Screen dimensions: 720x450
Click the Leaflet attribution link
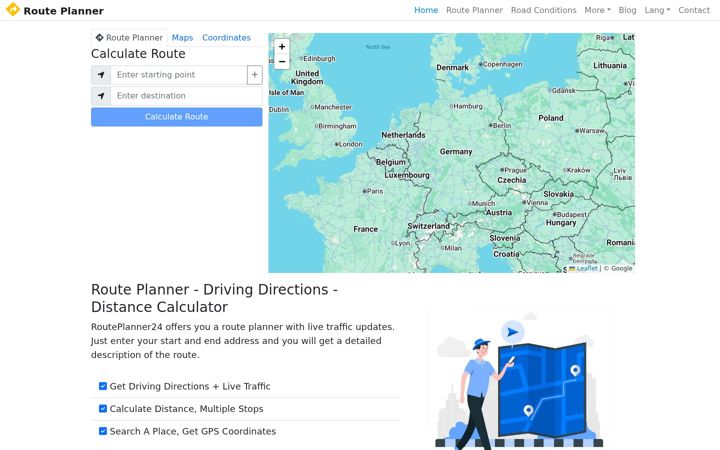click(x=587, y=268)
